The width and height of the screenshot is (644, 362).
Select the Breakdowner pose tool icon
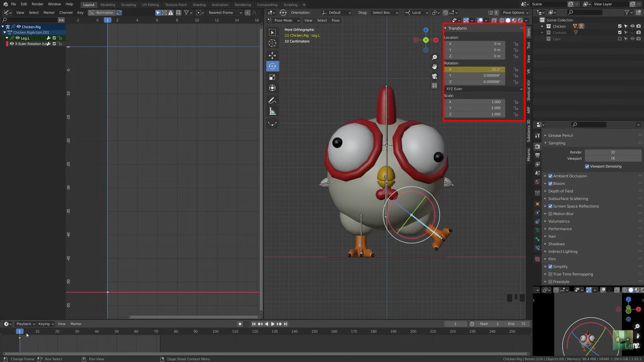point(272,124)
